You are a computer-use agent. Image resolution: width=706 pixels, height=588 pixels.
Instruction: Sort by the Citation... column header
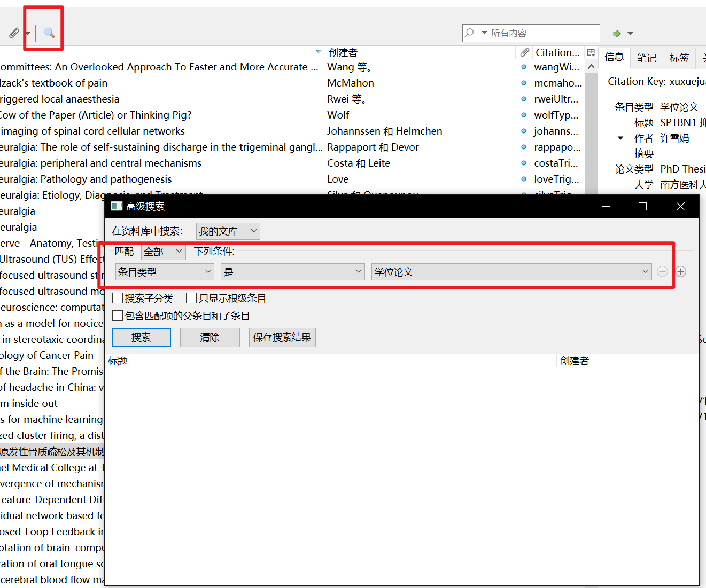557,52
